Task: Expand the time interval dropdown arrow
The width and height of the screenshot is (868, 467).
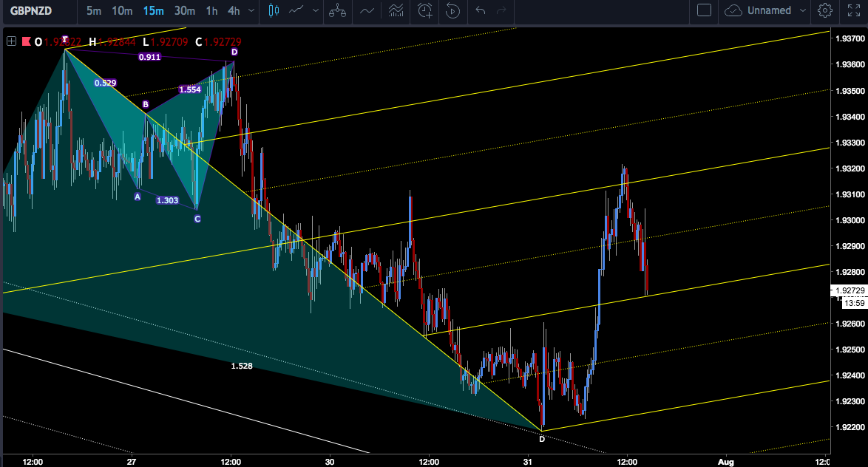Action: 251,10
